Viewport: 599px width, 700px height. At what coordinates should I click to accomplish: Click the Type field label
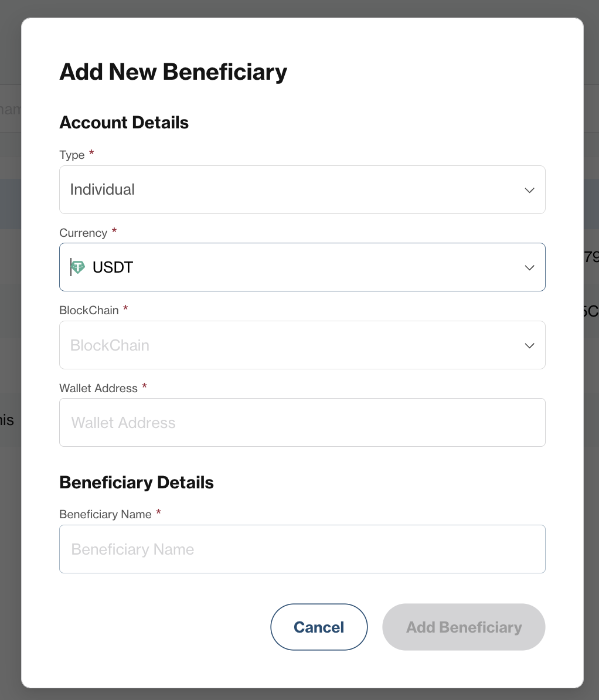click(x=72, y=155)
